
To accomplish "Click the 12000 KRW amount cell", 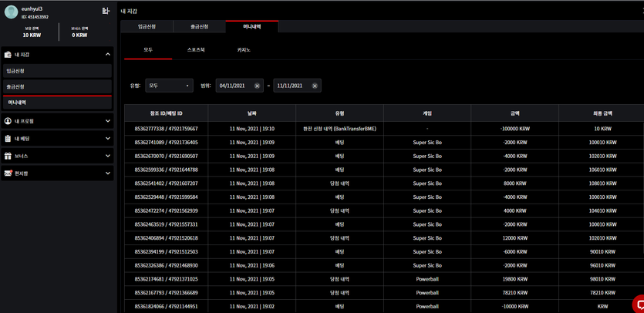I will coord(514,237).
